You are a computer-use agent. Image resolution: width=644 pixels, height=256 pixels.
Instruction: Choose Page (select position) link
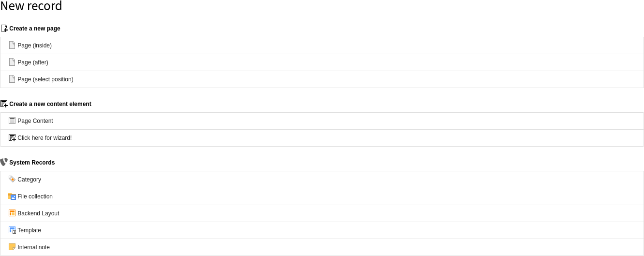coord(45,79)
